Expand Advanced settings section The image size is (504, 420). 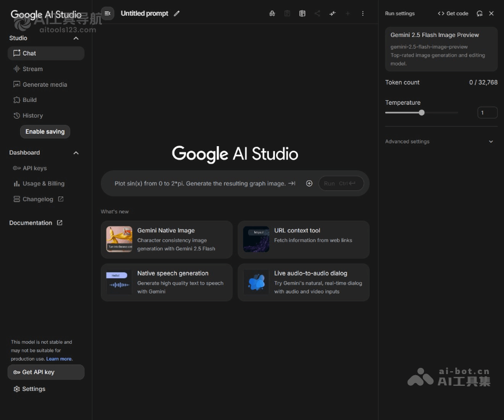tap(439, 141)
